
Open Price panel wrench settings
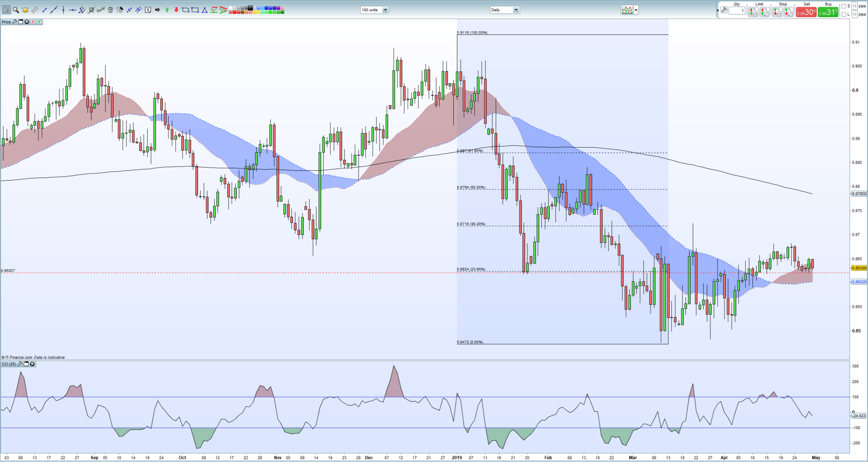[x=14, y=22]
